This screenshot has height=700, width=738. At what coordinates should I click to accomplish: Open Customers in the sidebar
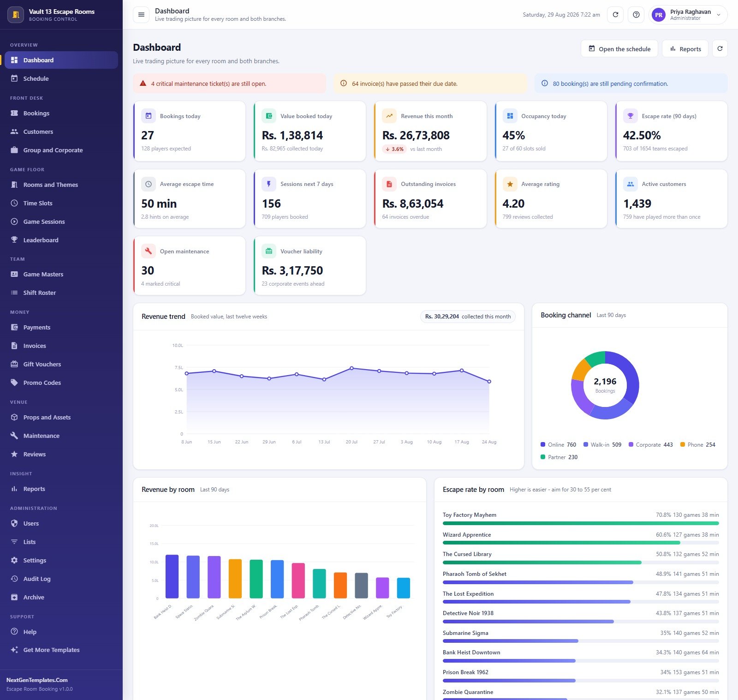[x=61, y=132]
